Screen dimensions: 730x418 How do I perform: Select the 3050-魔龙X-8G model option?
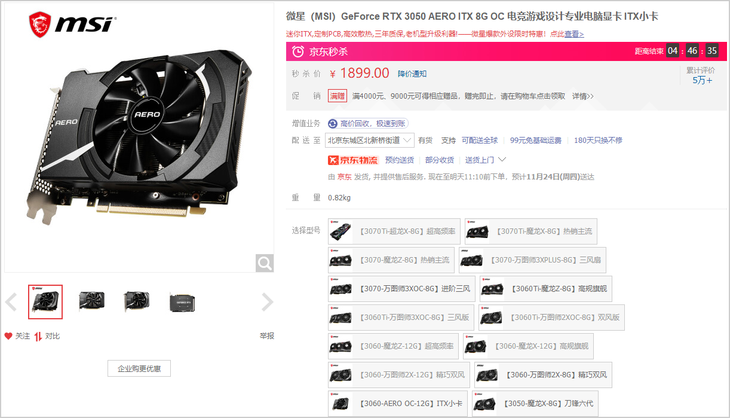535,404
